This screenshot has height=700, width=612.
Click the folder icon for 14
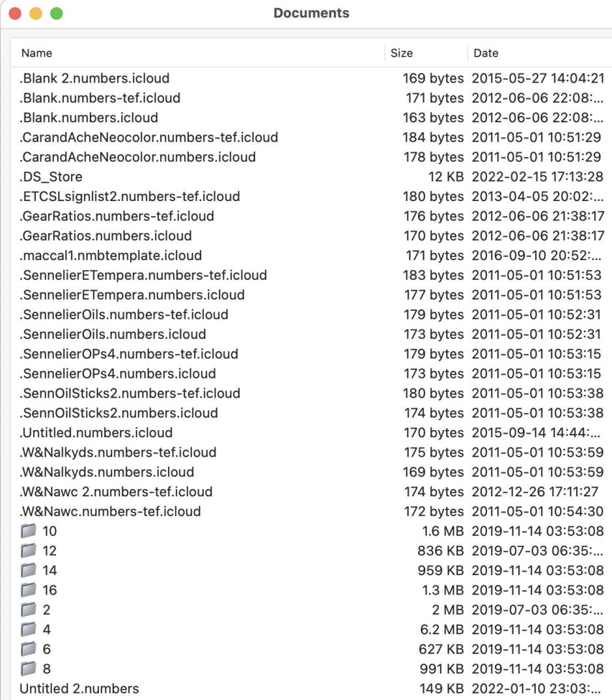pos(28,571)
